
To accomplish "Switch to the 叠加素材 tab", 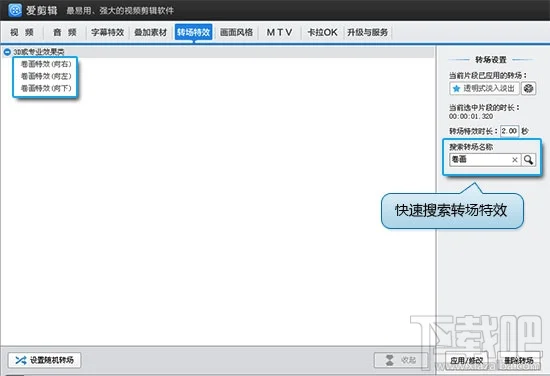I will click(151, 32).
